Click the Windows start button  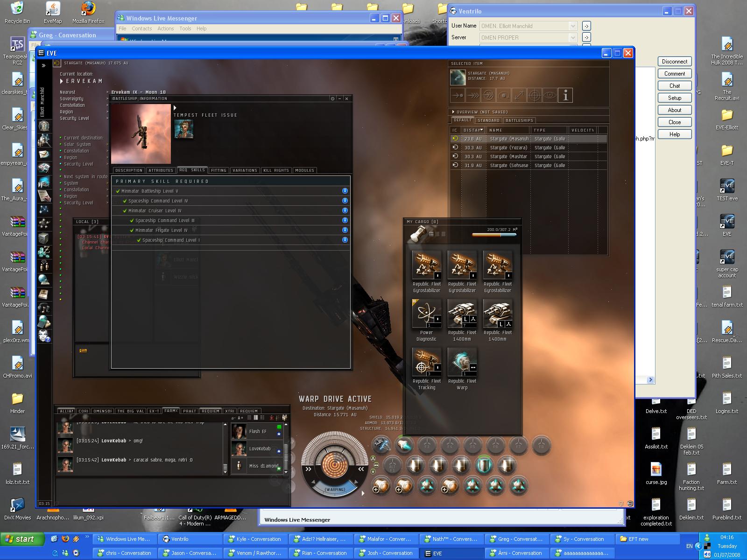[22, 539]
